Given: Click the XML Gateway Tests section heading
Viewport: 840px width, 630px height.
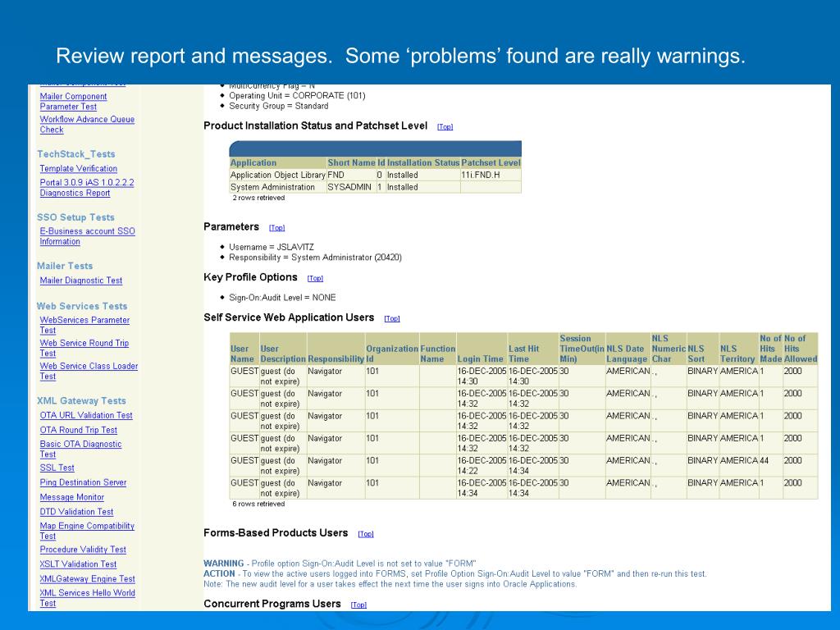Looking at the screenshot, I should [x=81, y=400].
